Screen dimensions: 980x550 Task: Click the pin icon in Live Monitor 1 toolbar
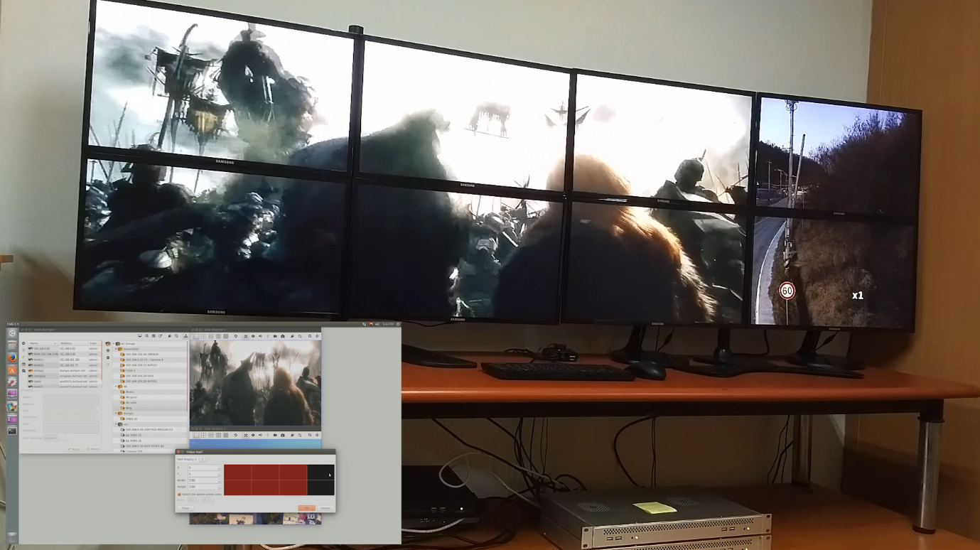coord(292,336)
